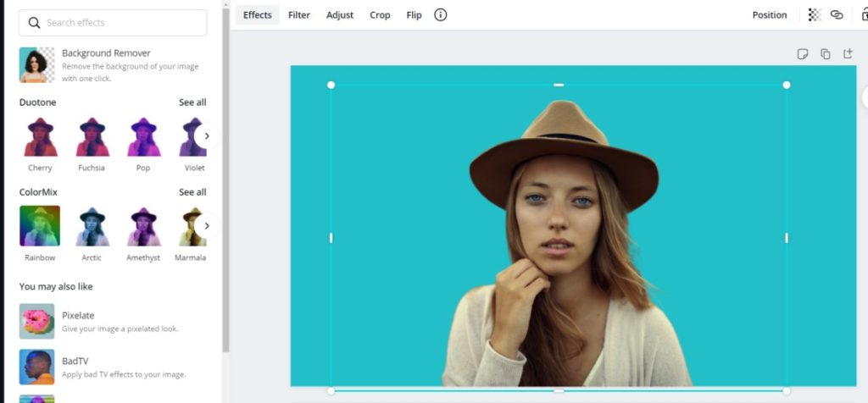The height and width of the screenshot is (403, 868).
Task: Click the right edge resize handle
Action: coord(786,238)
